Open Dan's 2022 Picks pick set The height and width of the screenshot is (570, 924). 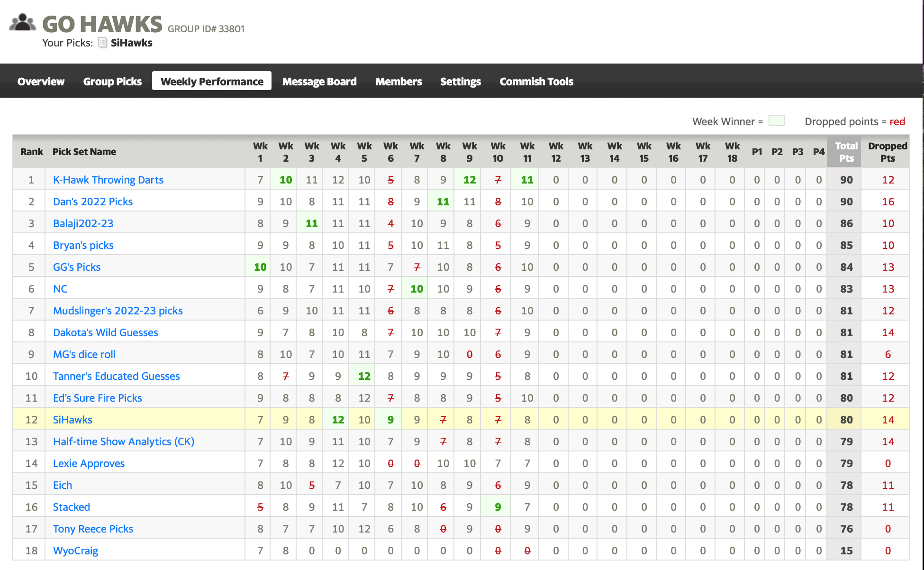pos(93,202)
